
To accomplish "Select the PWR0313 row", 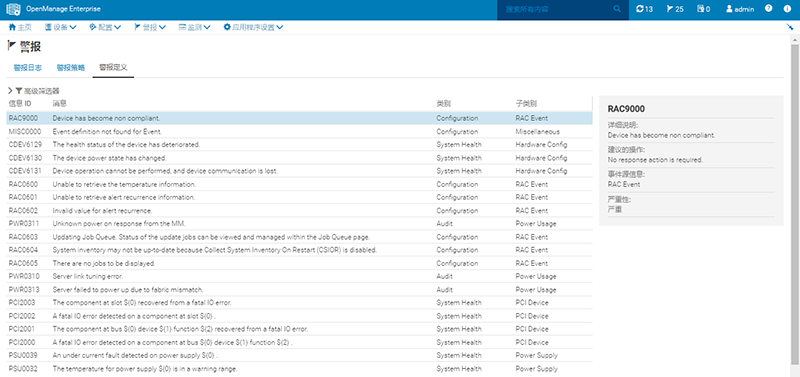I will click(x=299, y=290).
